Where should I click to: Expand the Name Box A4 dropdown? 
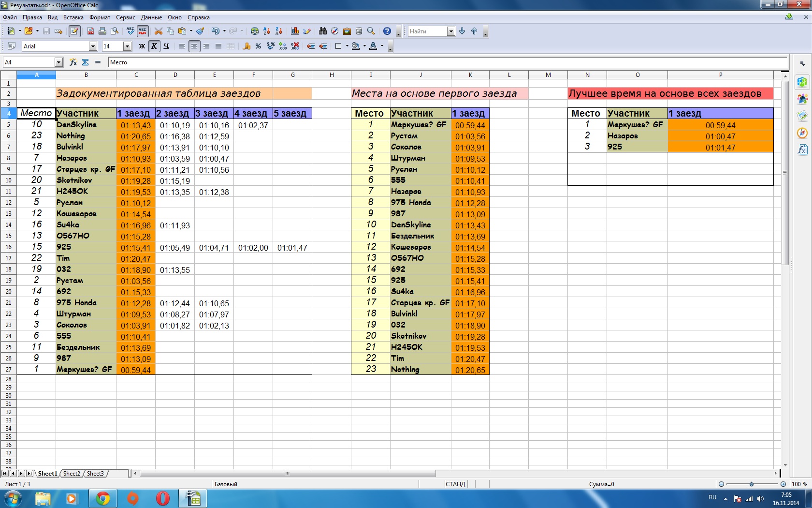point(58,62)
